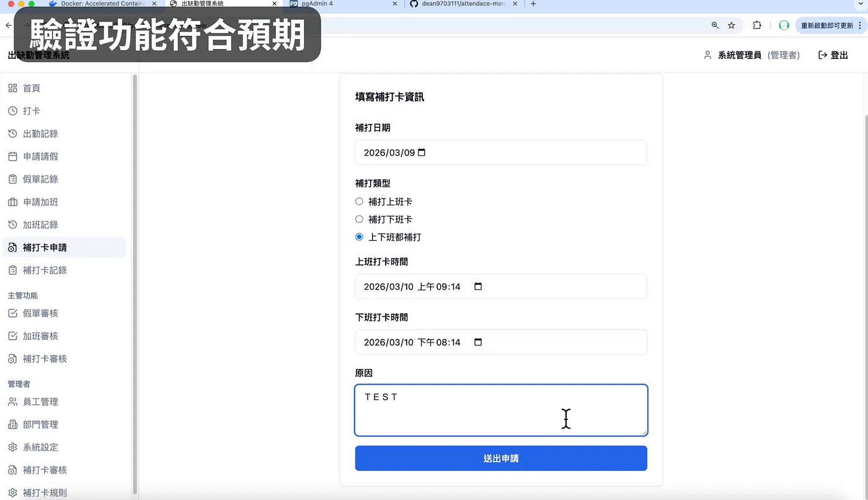Click the 原因 text area
This screenshot has height=500, width=868.
[501, 410]
